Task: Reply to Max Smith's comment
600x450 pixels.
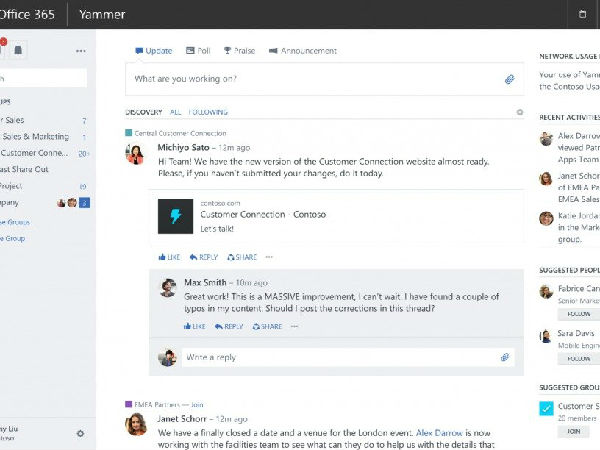Action: (229, 326)
